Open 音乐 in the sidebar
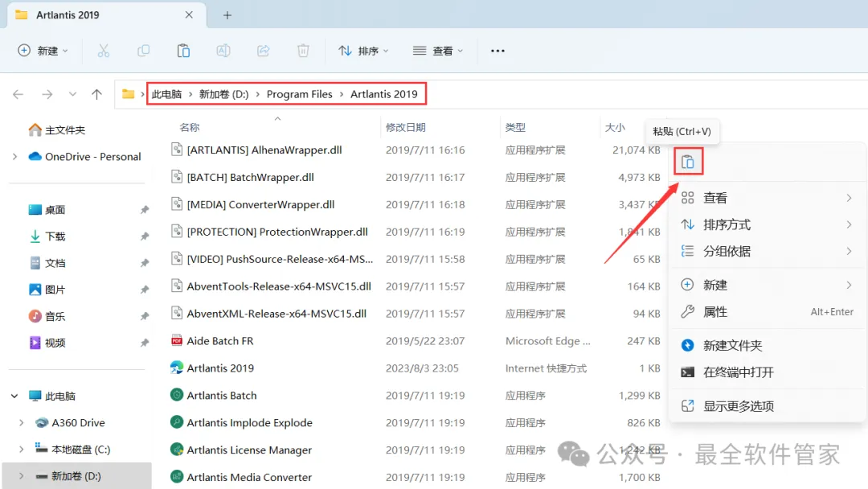868x489 pixels. (x=47, y=316)
